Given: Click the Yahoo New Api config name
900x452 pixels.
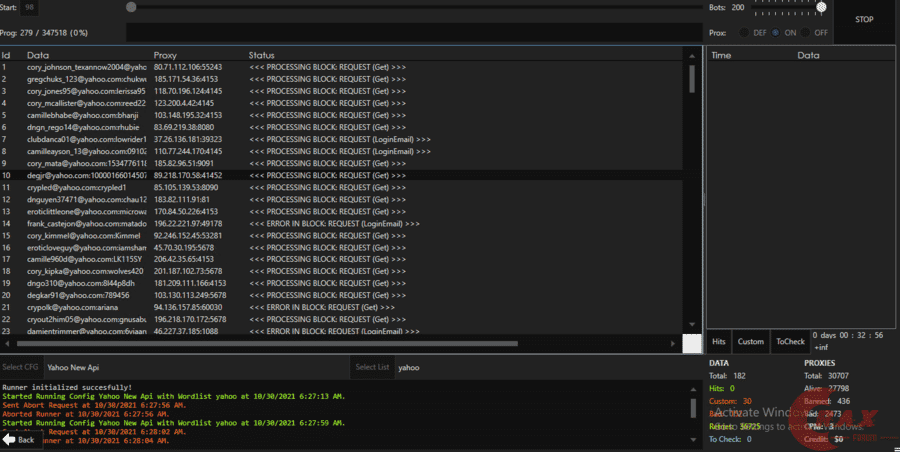Looking at the screenshot, I should (73, 368).
